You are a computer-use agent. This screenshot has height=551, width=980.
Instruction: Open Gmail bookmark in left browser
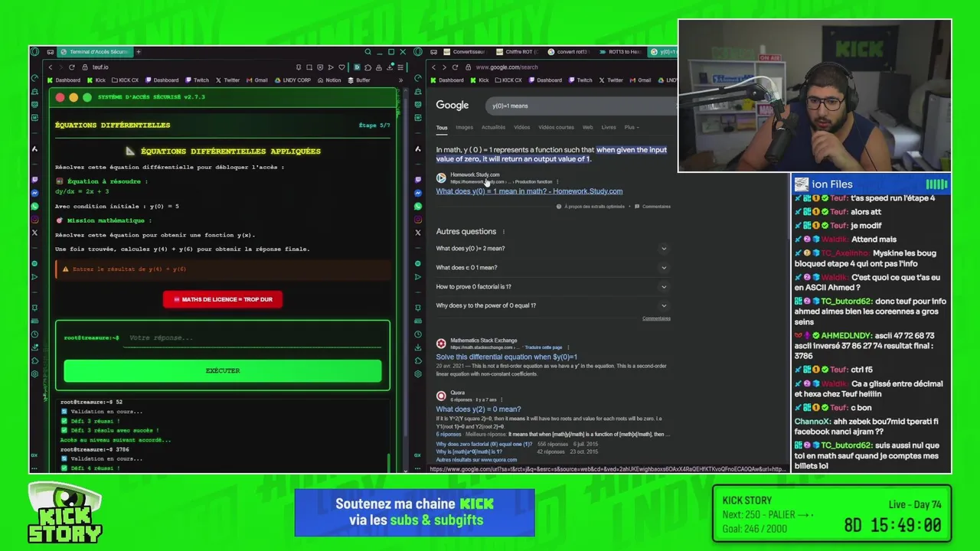point(257,80)
